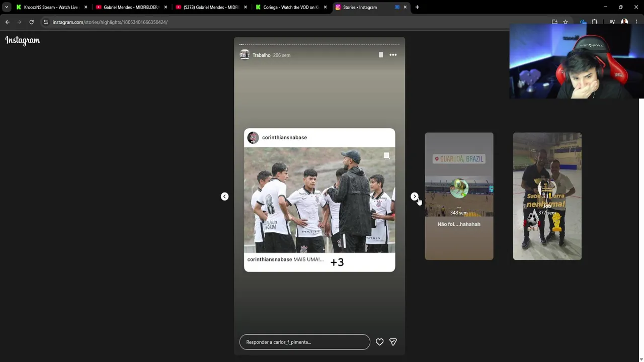Open the extensions puzzle icon
This screenshot has width=644, height=362.
[x=595, y=22]
